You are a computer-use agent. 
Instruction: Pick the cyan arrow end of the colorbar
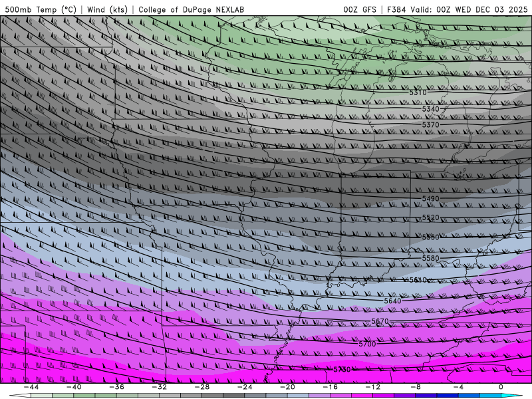(512, 396)
